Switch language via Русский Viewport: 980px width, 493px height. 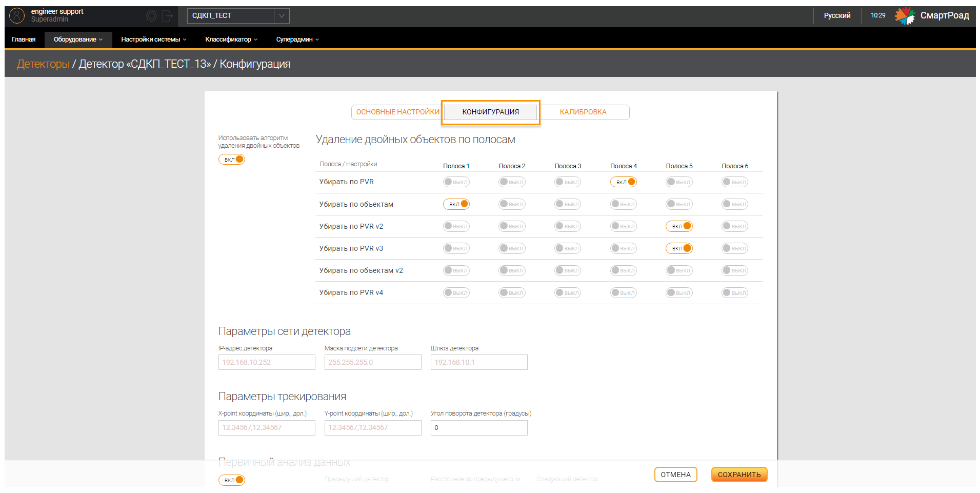click(837, 16)
